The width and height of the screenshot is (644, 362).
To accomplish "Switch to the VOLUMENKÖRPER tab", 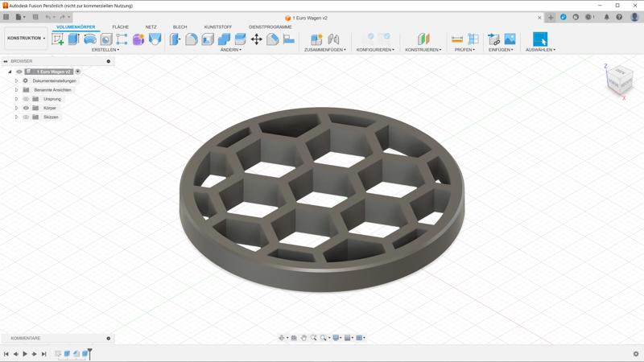I will pos(76,27).
